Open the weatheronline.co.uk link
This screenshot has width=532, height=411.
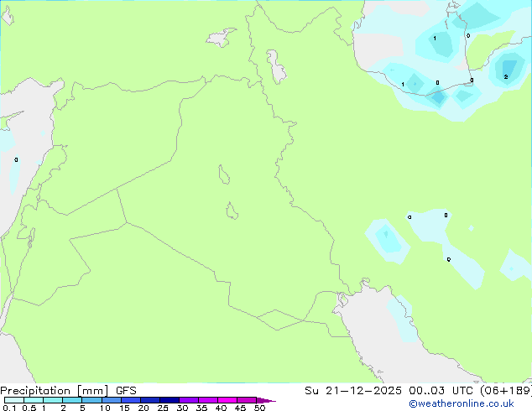pos(462,403)
